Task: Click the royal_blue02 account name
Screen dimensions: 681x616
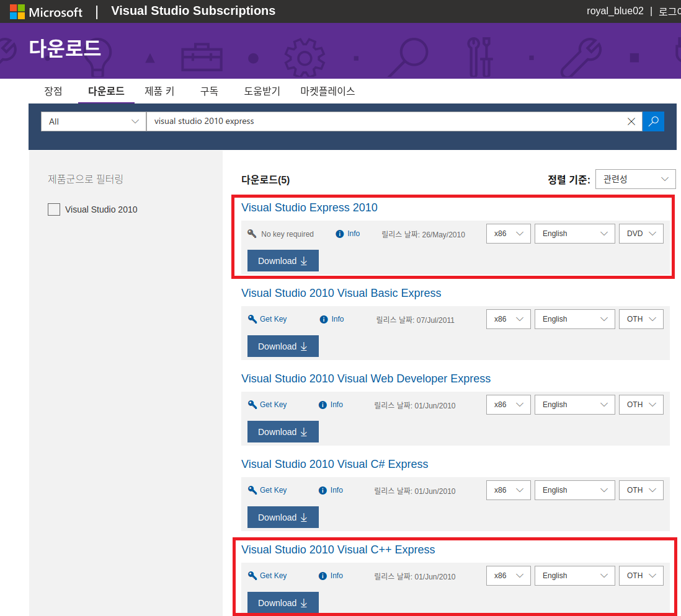Action: (615, 11)
